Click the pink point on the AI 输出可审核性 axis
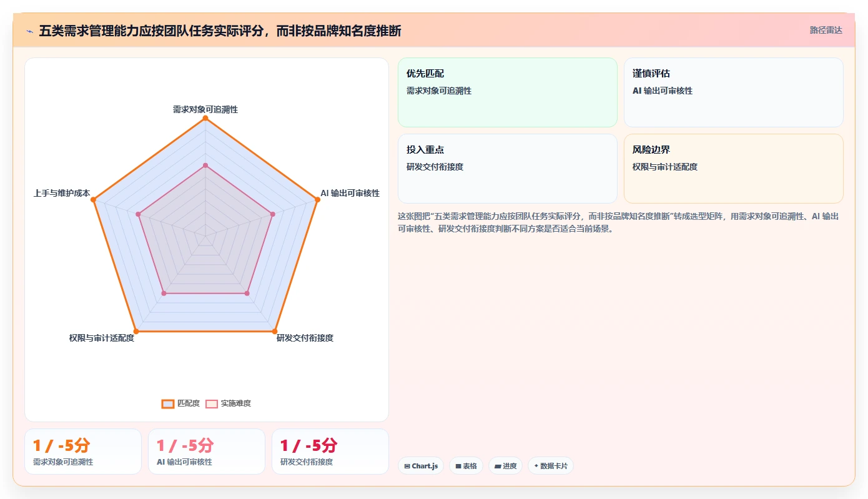Image resolution: width=868 pixels, height=499 pixels. (273, 214)
